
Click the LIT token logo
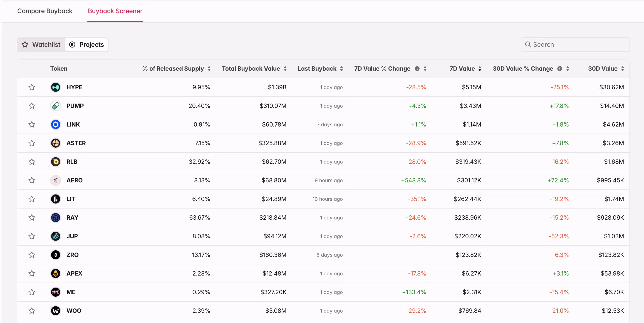[55, 199]
